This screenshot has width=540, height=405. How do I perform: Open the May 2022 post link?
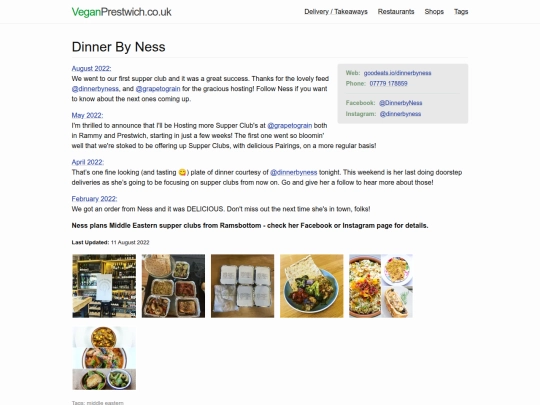click(x=87, y=115)
